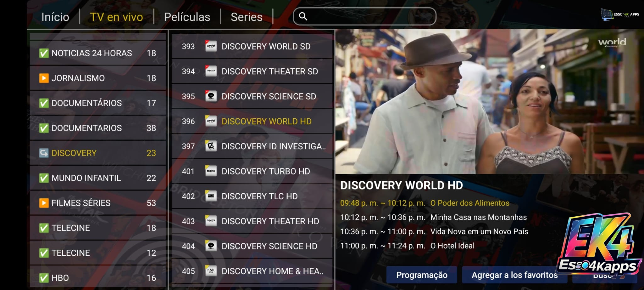Select channel name DISCOVERY THEATER SD
The image size is (644, 290).
270,71
